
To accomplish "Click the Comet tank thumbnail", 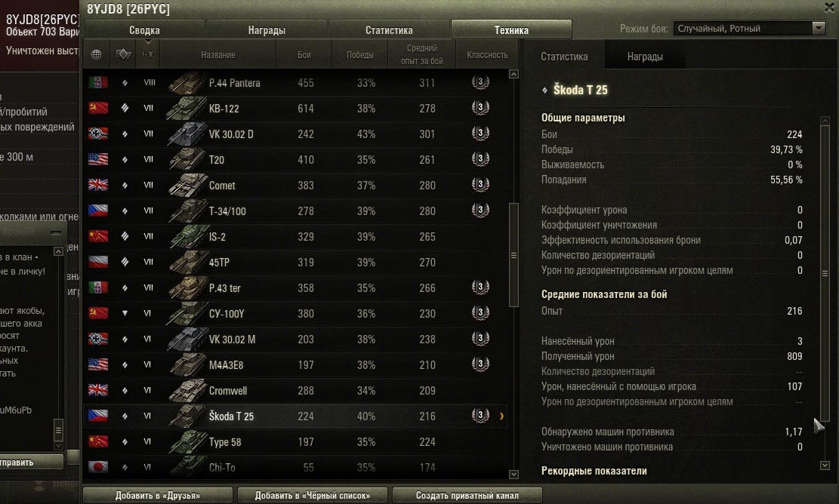I will [x=187, y=185].
